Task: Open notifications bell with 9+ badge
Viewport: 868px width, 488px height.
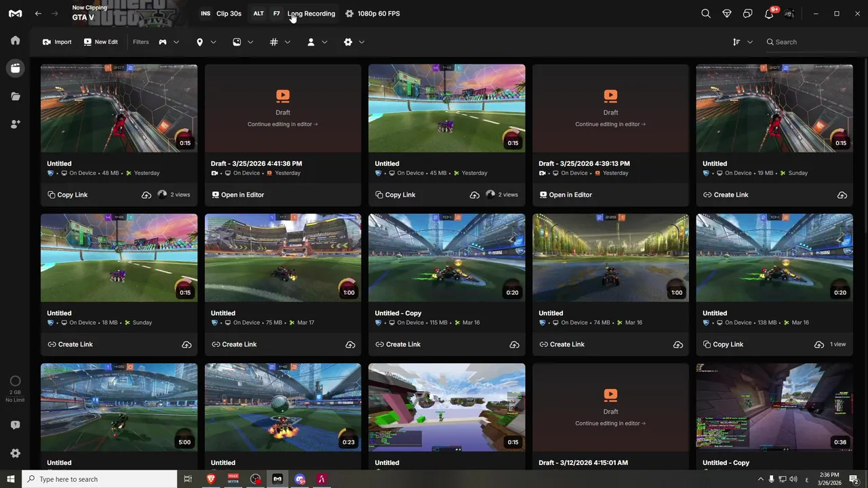Action: pyautogui.click(x=770, y=13)
